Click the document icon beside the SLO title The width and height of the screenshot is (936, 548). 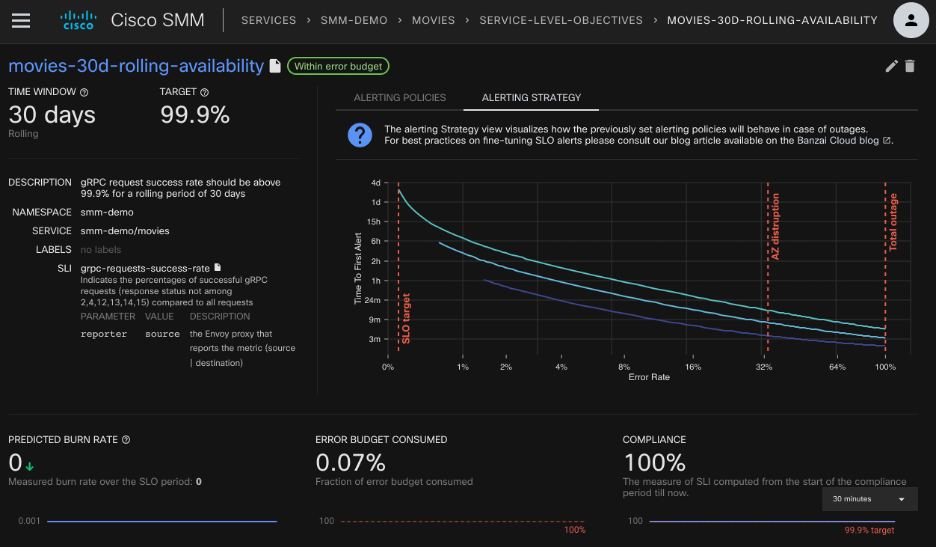(276, 67)
